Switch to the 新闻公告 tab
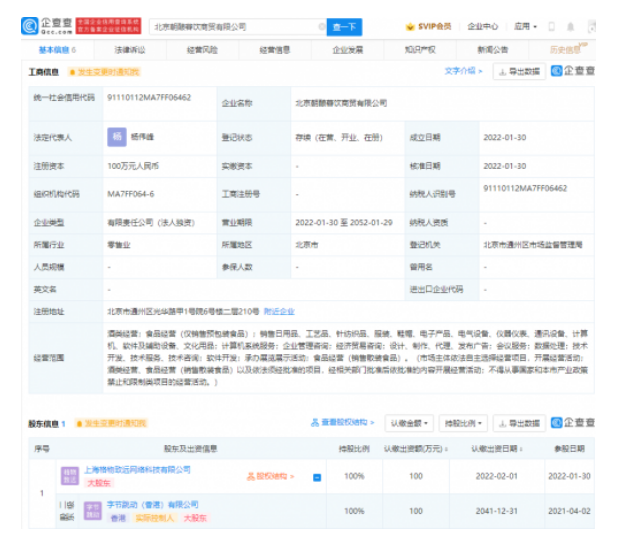 click(493, 50)
